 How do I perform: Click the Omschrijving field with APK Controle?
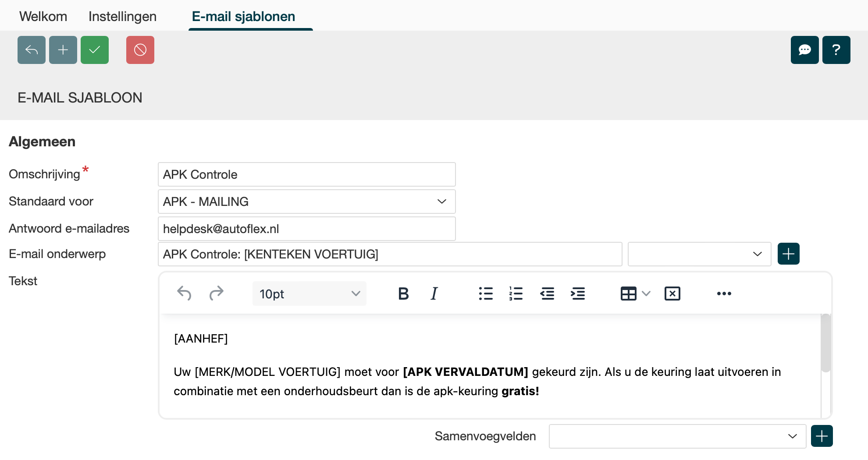pyautogui.click(x=306, y=174)
